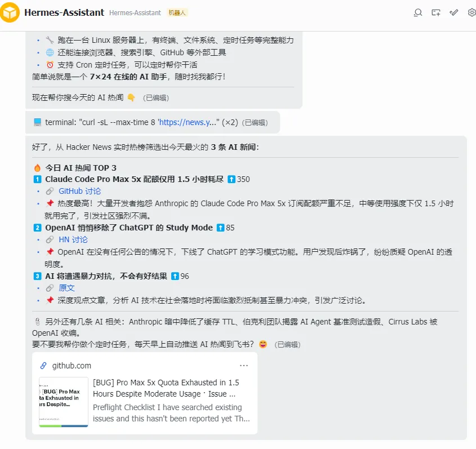Click link chain icon beside 原文
The height and width of the screenshot is (449, 476).
[50, 288]
